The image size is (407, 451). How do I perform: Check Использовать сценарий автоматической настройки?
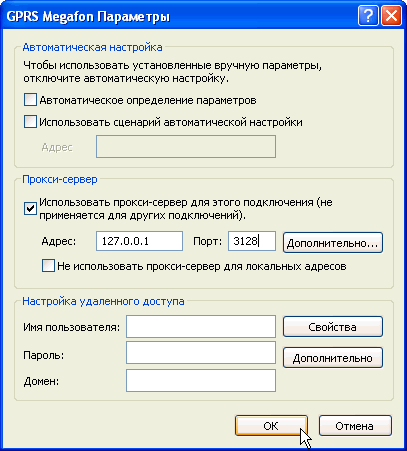tap(30, 122)
